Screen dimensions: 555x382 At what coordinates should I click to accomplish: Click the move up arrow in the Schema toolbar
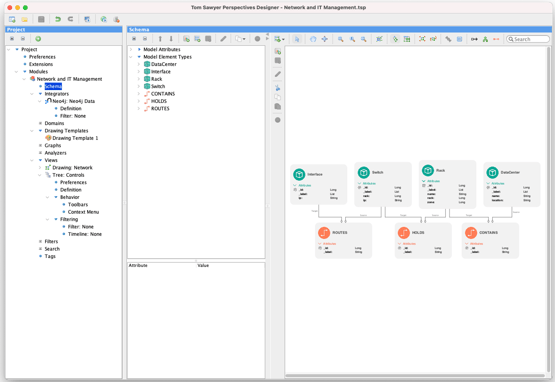pyautogui.click(x=160, y=39)
